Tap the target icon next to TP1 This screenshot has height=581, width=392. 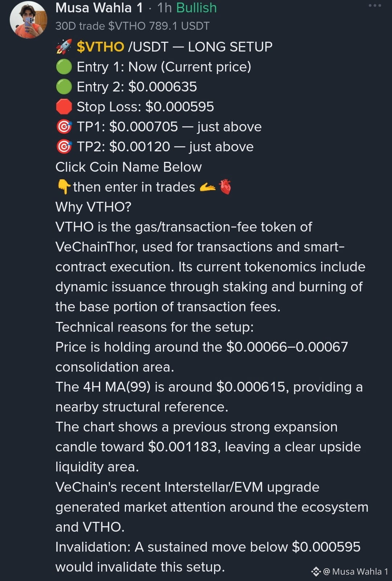64,127
